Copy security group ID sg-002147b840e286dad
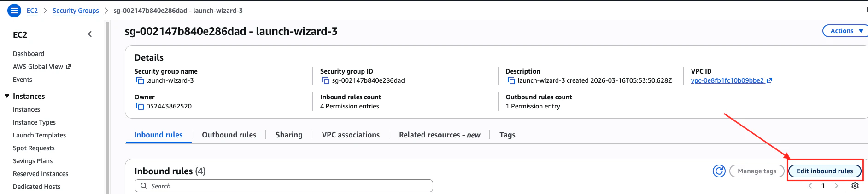Viewport: 868px width, 194px height. [x=326, y=80]
